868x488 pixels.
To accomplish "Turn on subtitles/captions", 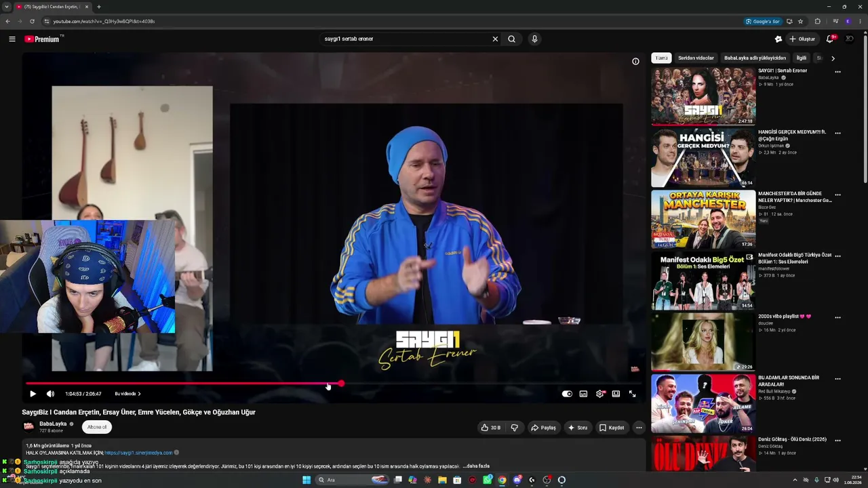I will (583, 394).
